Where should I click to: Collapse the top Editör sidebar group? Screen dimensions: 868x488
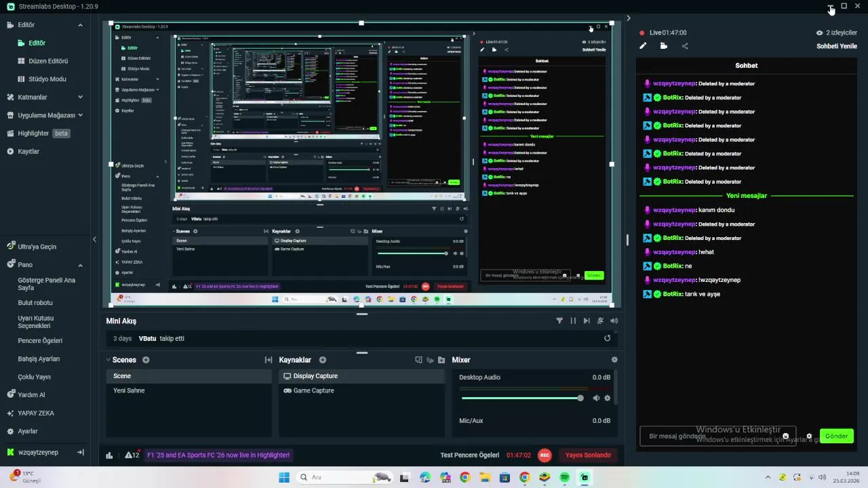[80, 25]
